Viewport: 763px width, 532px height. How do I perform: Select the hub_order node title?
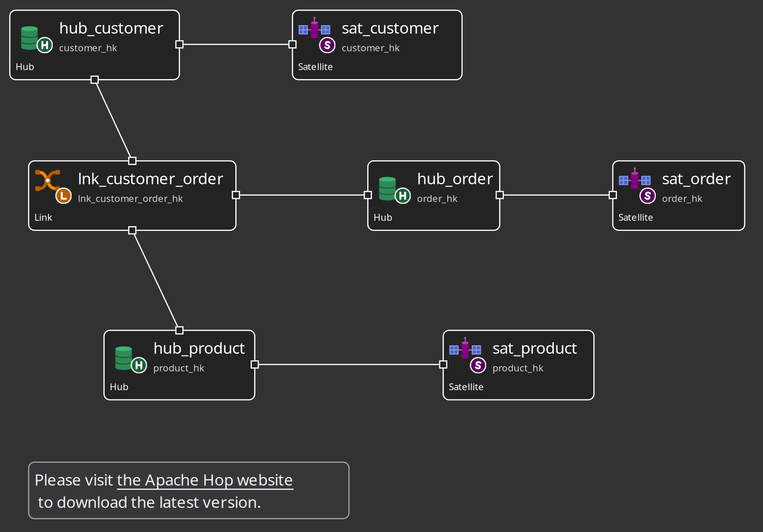coord(455,179)
